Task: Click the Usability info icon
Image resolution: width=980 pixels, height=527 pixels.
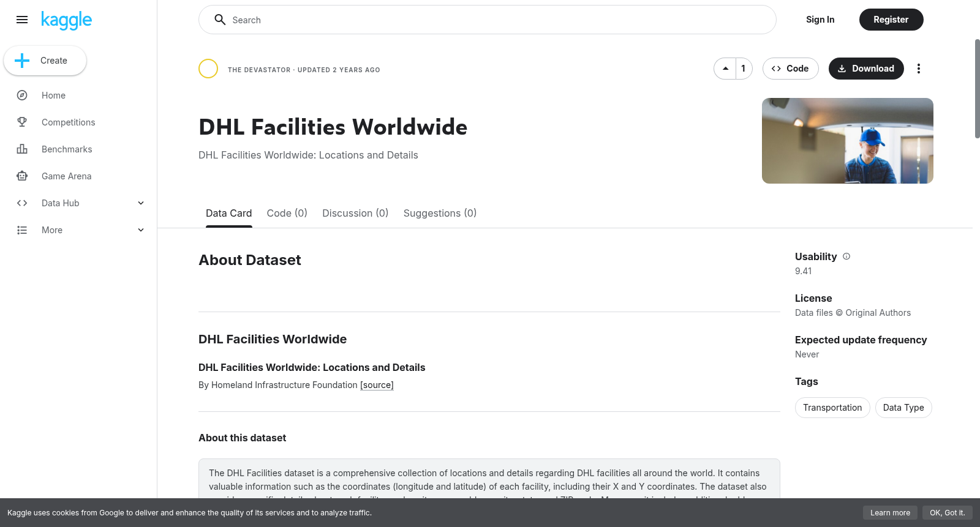Action: [x=846, y=256]
